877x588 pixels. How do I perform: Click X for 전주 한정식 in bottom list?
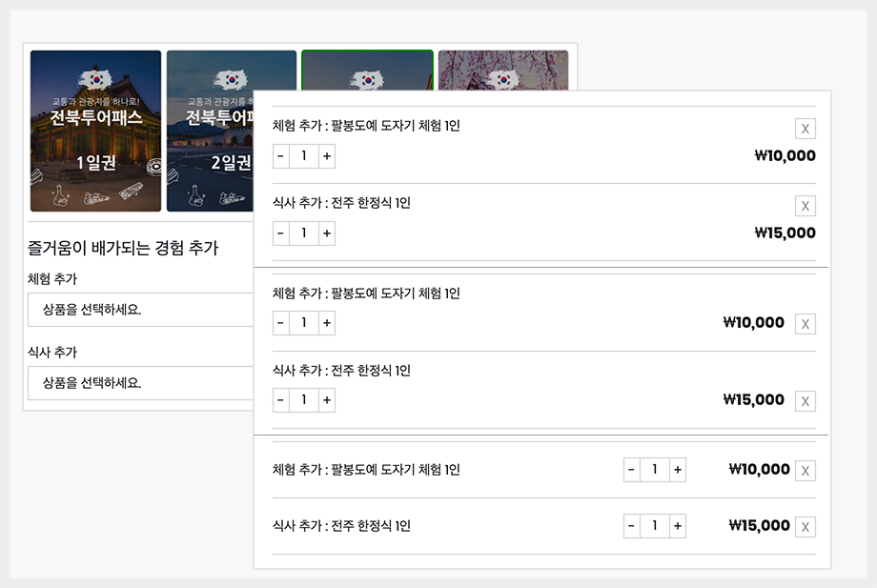(806, 527)
